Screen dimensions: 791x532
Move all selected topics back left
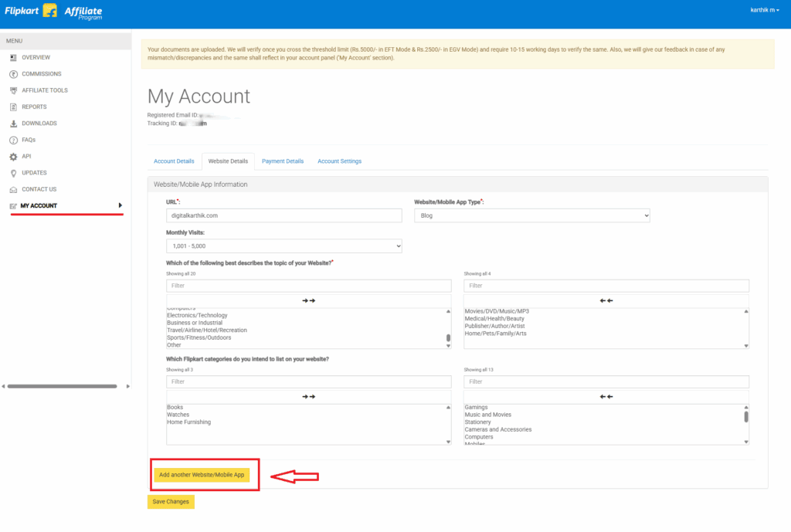click(606, 300)
